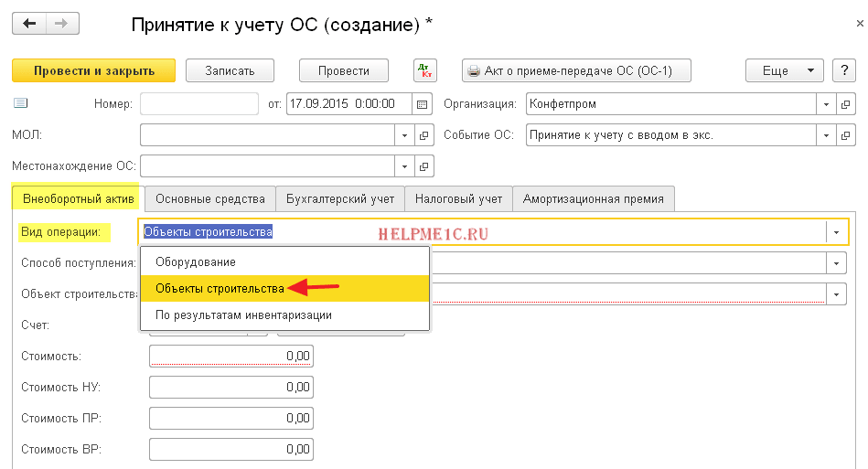868x469 pixels.
Task: Click the Стоимость field
Action: (x=231, y=357)
